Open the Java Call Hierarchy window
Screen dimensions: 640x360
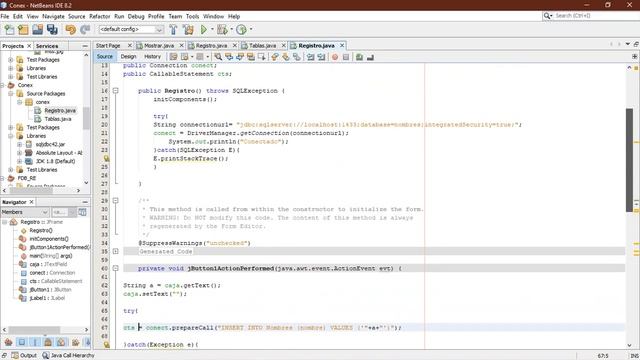[68, 356]
